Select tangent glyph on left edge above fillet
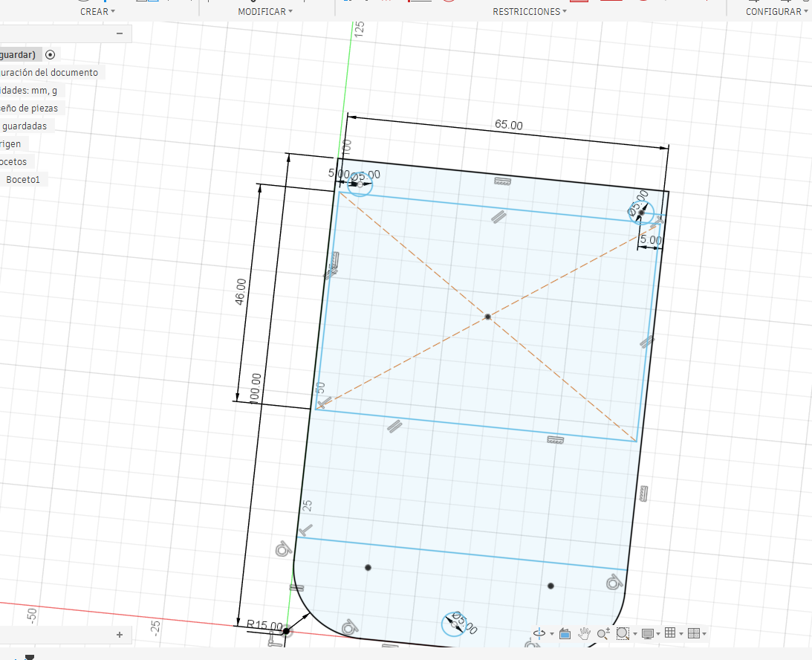This screenshot has height=660, width=812. (283, 549)
